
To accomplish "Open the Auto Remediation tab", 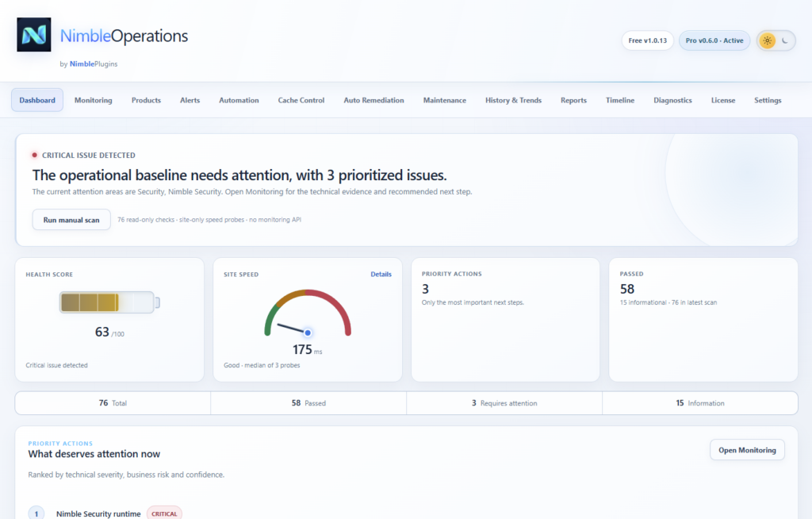I will 374,100.
